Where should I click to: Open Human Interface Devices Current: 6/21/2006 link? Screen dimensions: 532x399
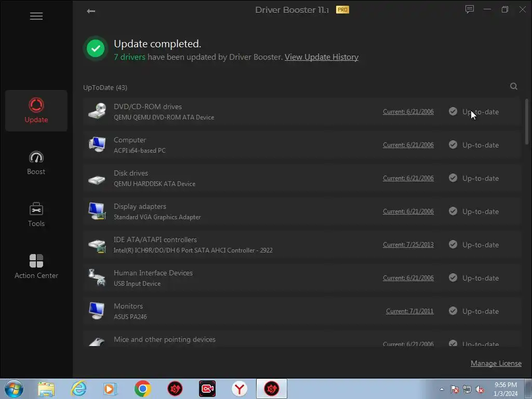pos(408,278)
